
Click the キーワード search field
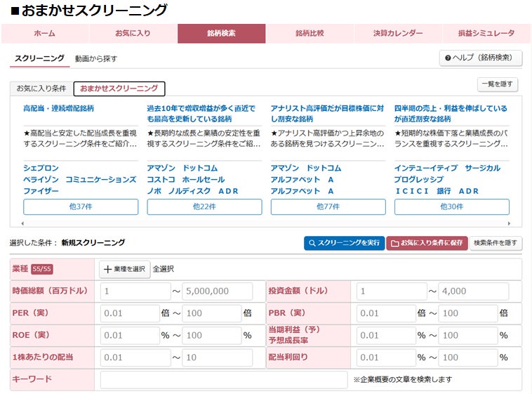click(x=224, y=380)
